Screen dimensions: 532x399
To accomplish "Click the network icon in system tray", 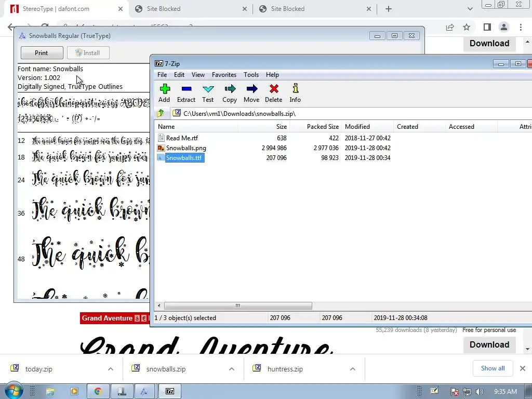I will [467, 392].
